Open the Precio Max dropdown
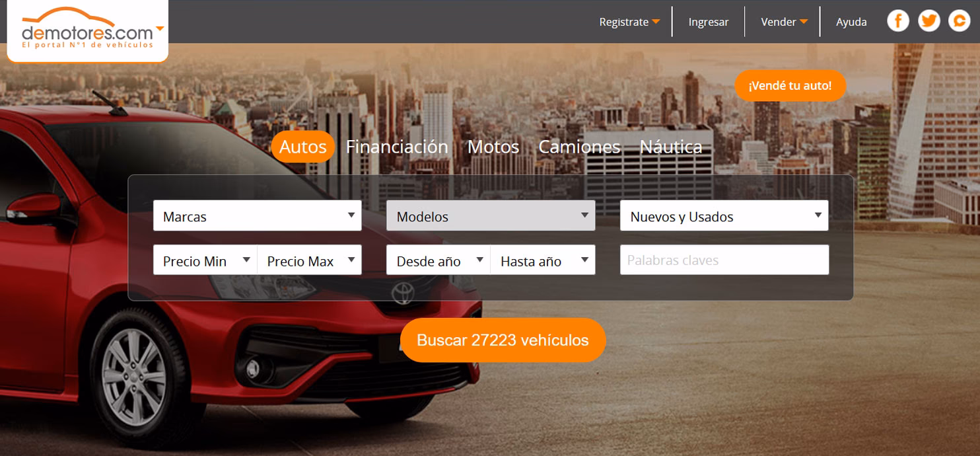 tap(310, 260)
